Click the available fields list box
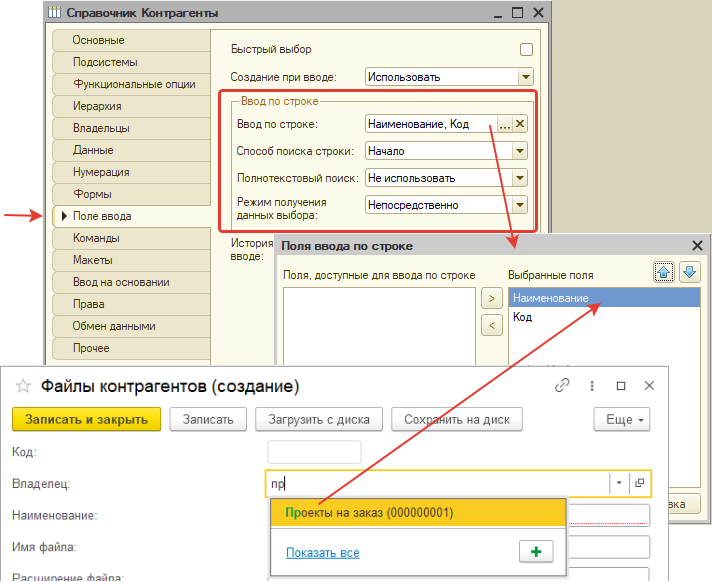 coord(379,326)
